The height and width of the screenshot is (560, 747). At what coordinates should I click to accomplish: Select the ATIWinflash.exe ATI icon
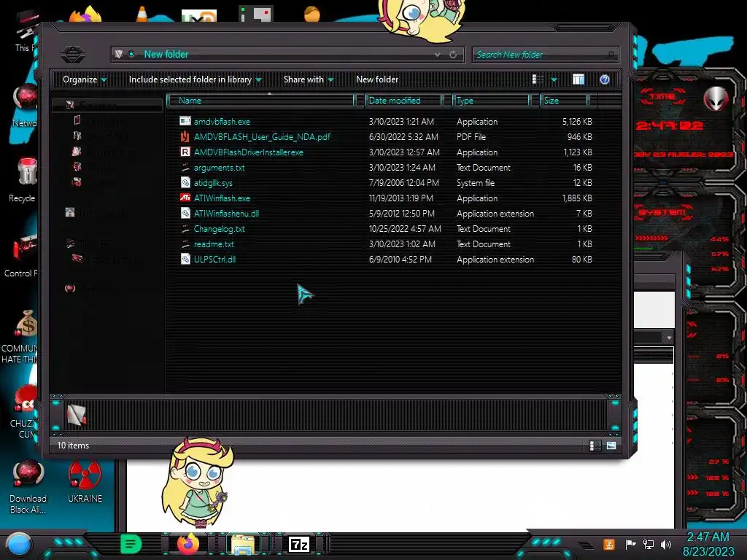(x=185, y=198)
